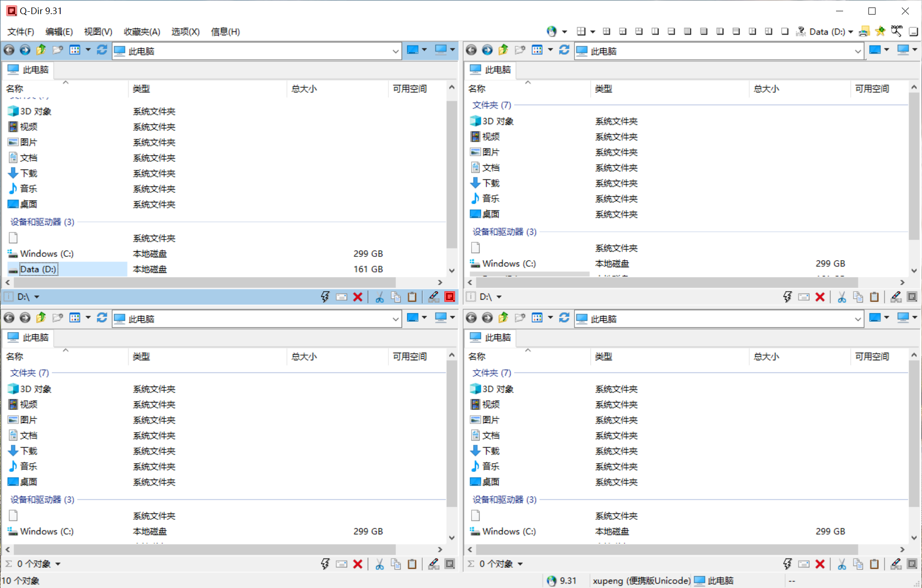Add current folder to favorites with star icon
Image resolution: width=922 pixels, height=588 pixels.
pos(880,31)
